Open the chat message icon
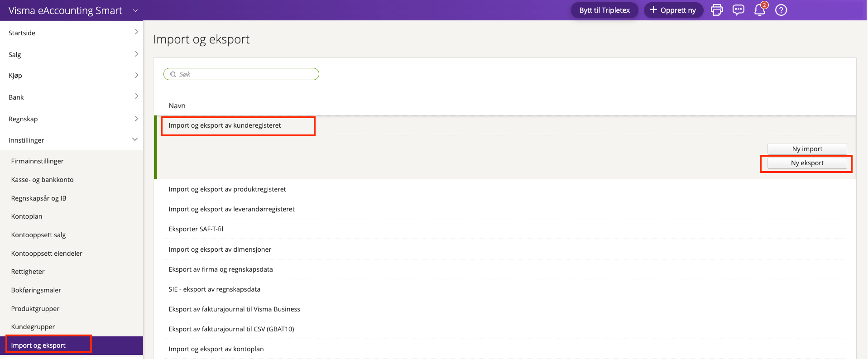Image resolution: width=868 pixels, height=359 pixels. pyautogui.click(x=739, y=10)
